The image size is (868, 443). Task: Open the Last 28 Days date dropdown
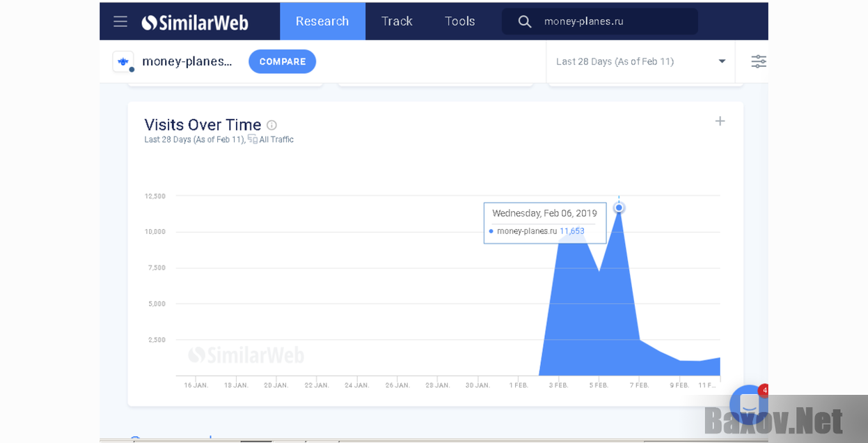pyautogui.click(x=640, y=61)
